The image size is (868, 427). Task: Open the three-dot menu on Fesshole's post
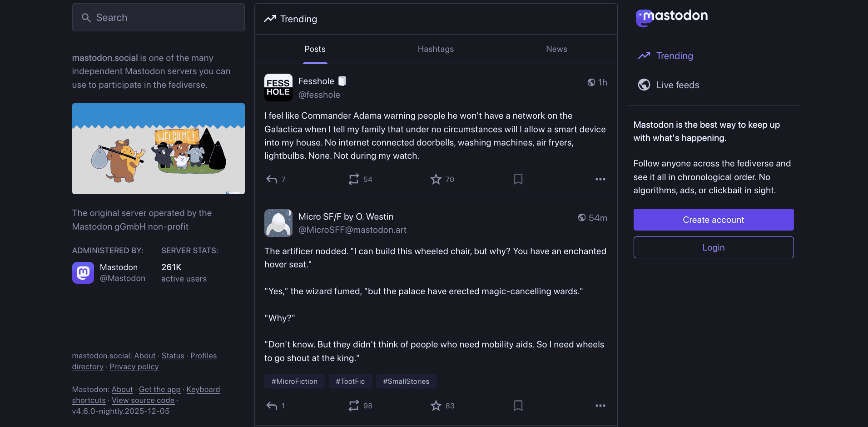600,179
